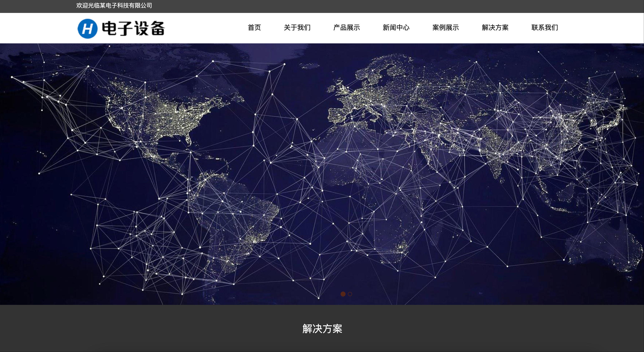Viewport: 644px width, 352px height.
Task: Click the 解决方案 section heading
Action: [x=322, y=328]
